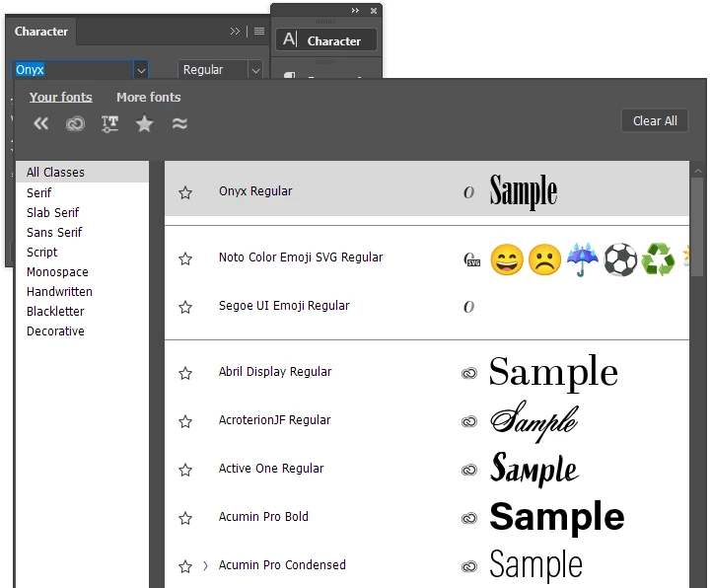Click Adobe Fonts icon for Abril Display
The height and width of the screenshot is (588, 711).
pos(469,373)
